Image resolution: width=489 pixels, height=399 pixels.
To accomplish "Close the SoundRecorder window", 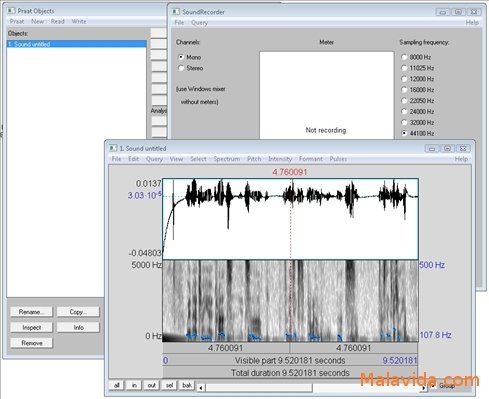I will [x=474, y=12].
